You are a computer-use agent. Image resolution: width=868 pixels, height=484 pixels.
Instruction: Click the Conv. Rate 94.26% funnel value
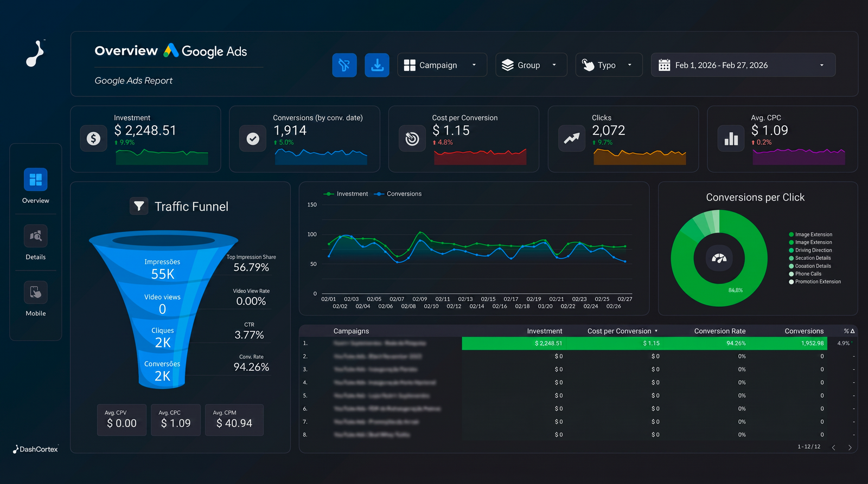point(251,367)
